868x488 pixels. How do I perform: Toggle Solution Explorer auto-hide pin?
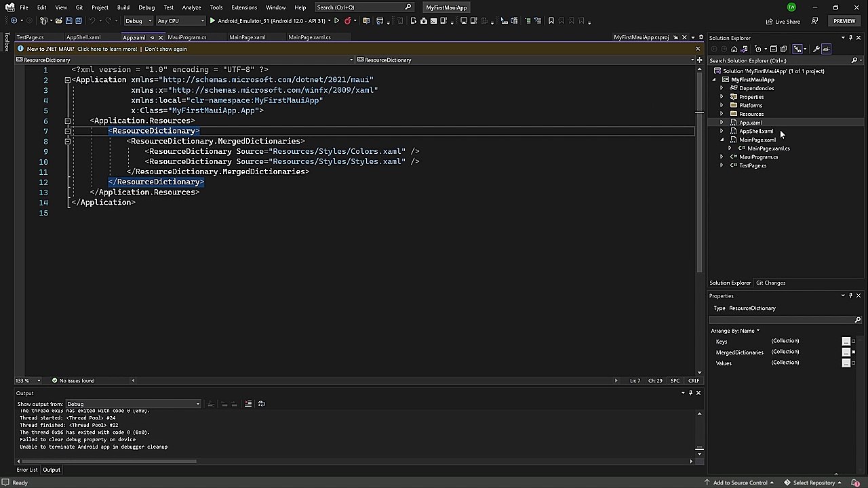coord(850,38)
